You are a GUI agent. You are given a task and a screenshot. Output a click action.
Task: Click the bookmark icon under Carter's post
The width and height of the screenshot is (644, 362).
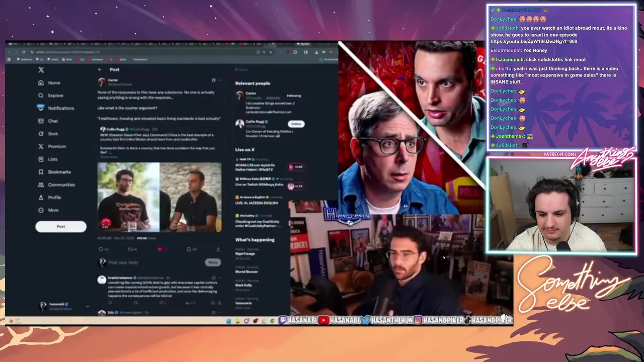(x=189, y=249)
